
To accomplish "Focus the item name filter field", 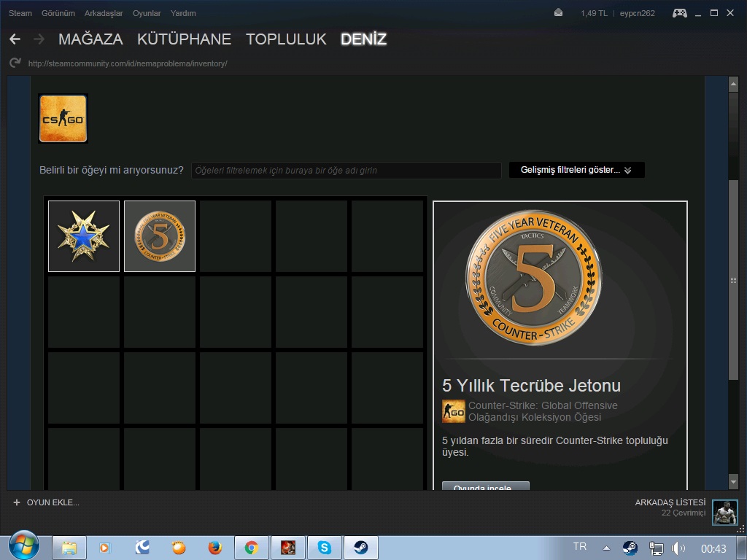I will tap(347, 171).
